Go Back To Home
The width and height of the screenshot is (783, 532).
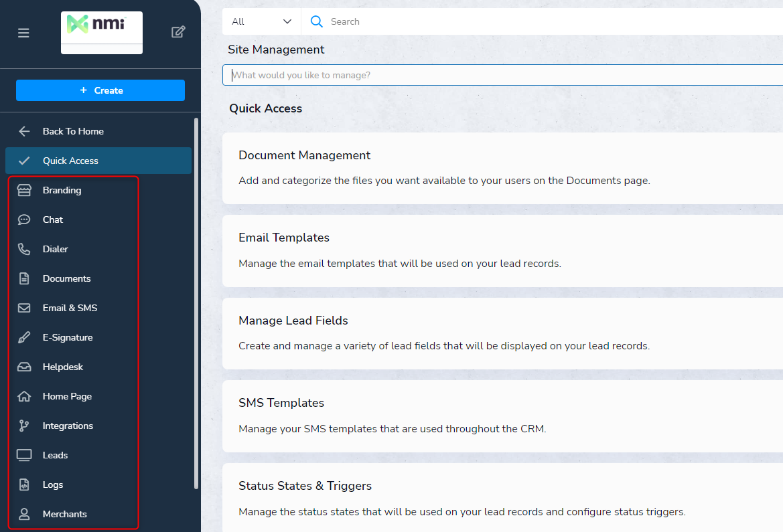click(x=74, y=131)
